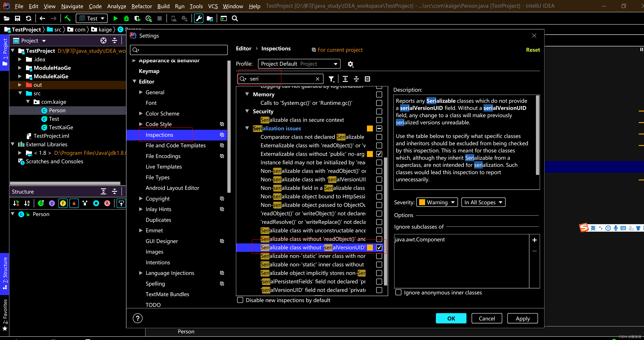Toggle Sort by Visibility in Structure panel

click(x=16, y=203)
